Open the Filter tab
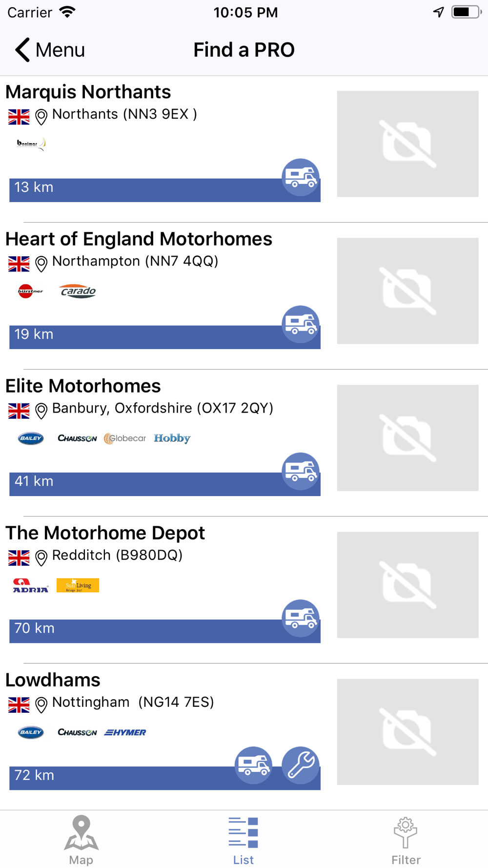The height and width of the screenshot is (868, 488). tap(406, 840)
